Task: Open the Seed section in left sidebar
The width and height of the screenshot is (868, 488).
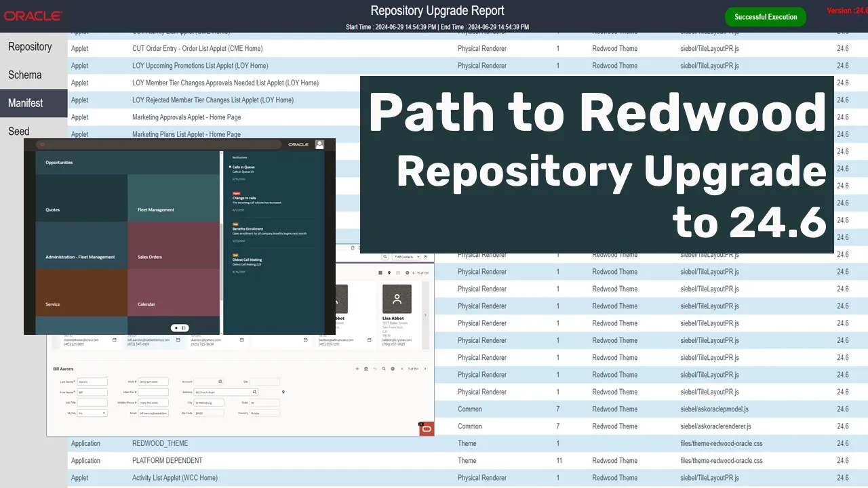Action: (x=19, y=131)
